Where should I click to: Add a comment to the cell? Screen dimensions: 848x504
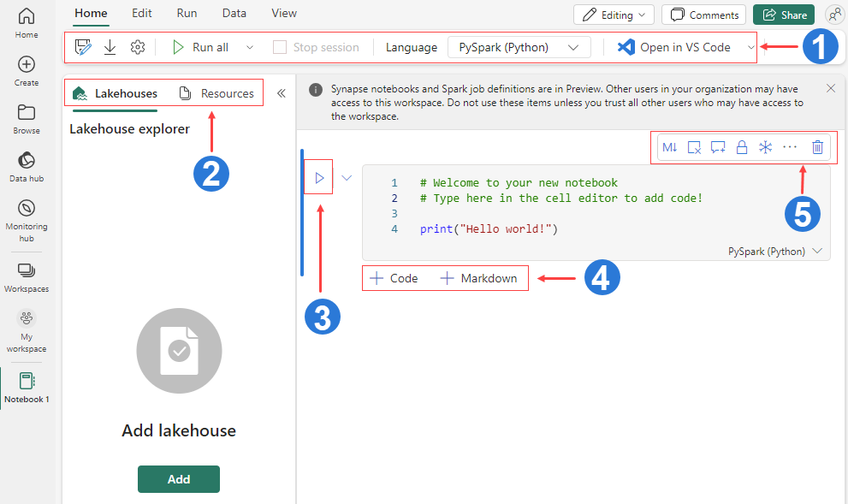pyautogui.click(x=717, y=146)
